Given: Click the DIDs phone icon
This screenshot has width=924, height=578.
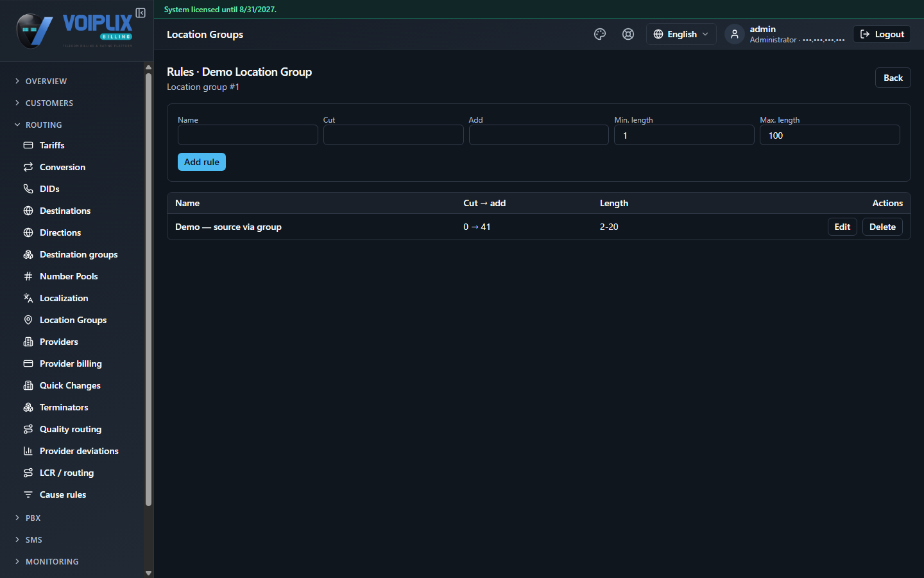Looking at the screenshot, I should click(28, 189).
